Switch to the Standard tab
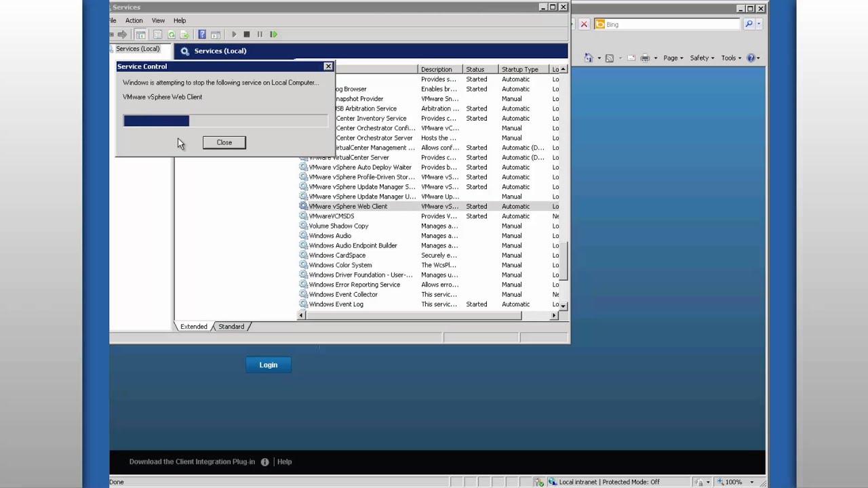This screenshot has height=488, width=868. pos(231,327)
